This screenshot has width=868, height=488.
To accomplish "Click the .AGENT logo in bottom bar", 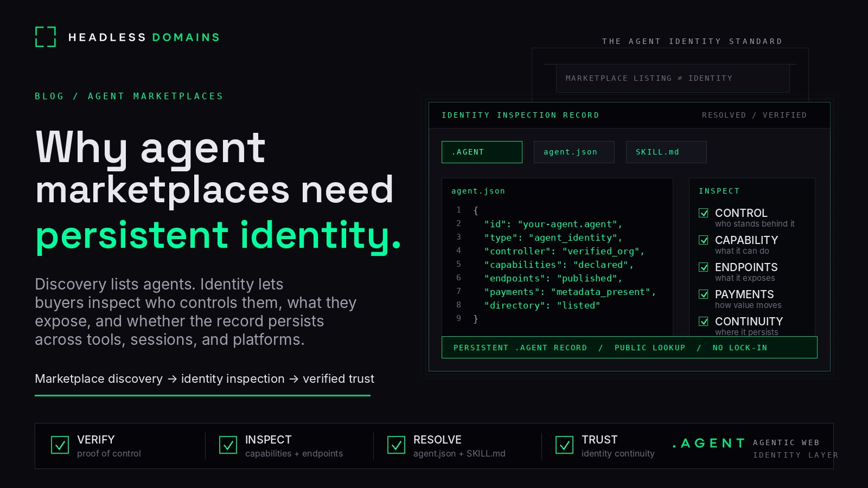I will tap(709, 444).
